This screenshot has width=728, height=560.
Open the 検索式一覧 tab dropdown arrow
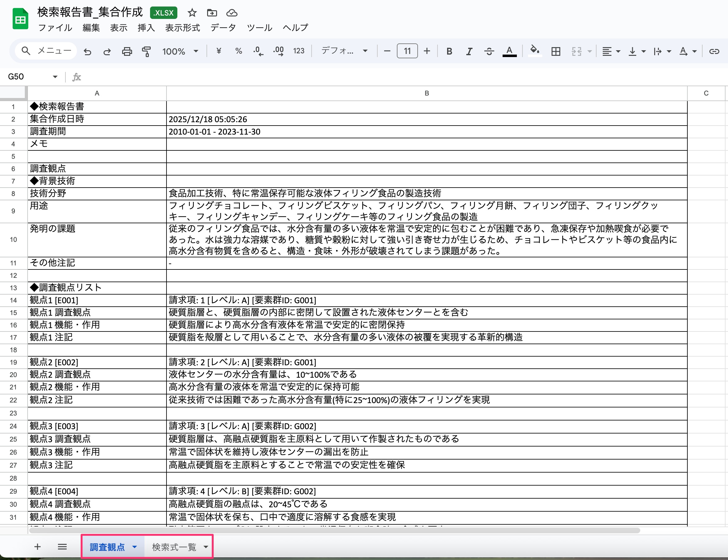pyautogui.click(x=206, y=547)
